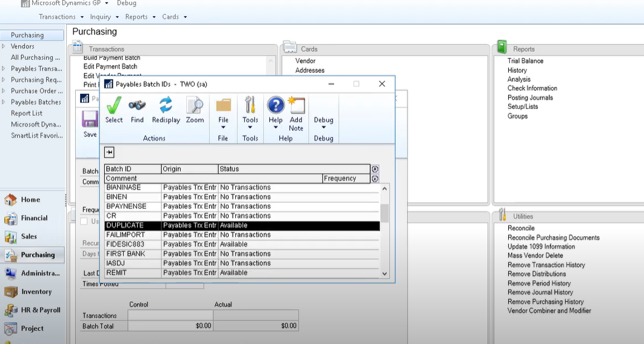The height and width of the screenshot is (344, 644).
Task: Click the green Select checkmark icon
Action: [113, 105]
